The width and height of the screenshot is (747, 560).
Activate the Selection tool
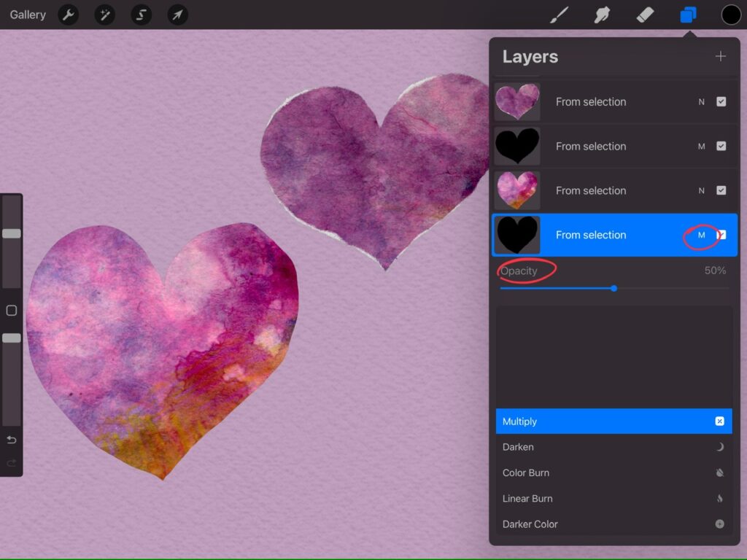[141, 15]
